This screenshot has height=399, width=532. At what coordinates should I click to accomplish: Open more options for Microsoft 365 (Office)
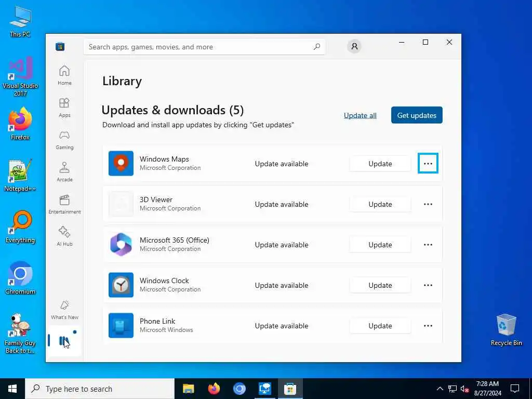(x=428, y=245)
